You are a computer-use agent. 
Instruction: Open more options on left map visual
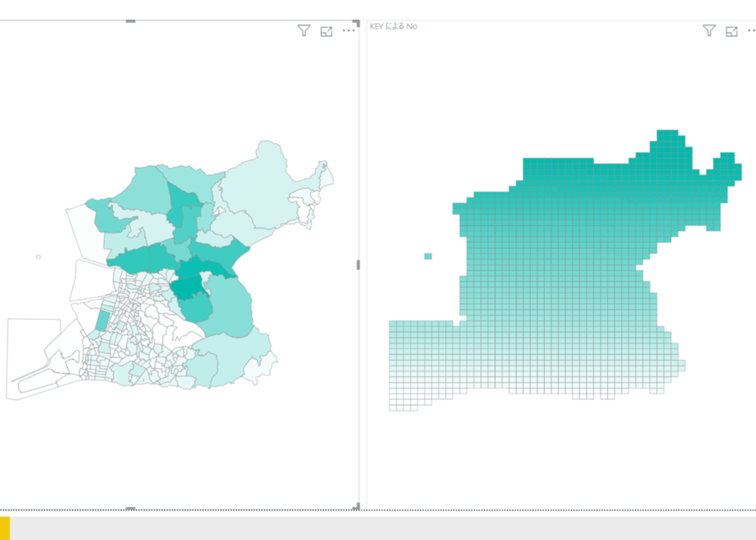tap(349, 31)
